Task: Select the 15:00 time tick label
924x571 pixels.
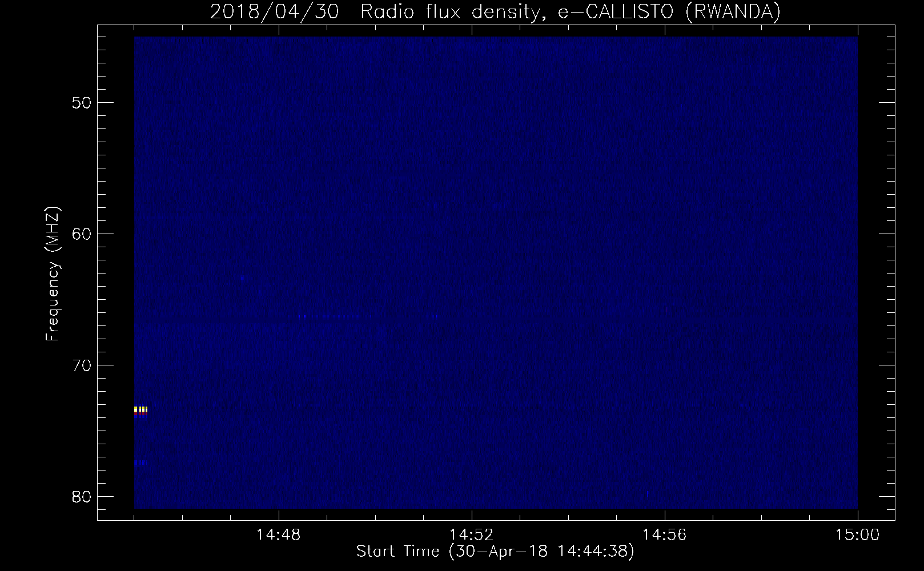Action: tap(858, 535)
